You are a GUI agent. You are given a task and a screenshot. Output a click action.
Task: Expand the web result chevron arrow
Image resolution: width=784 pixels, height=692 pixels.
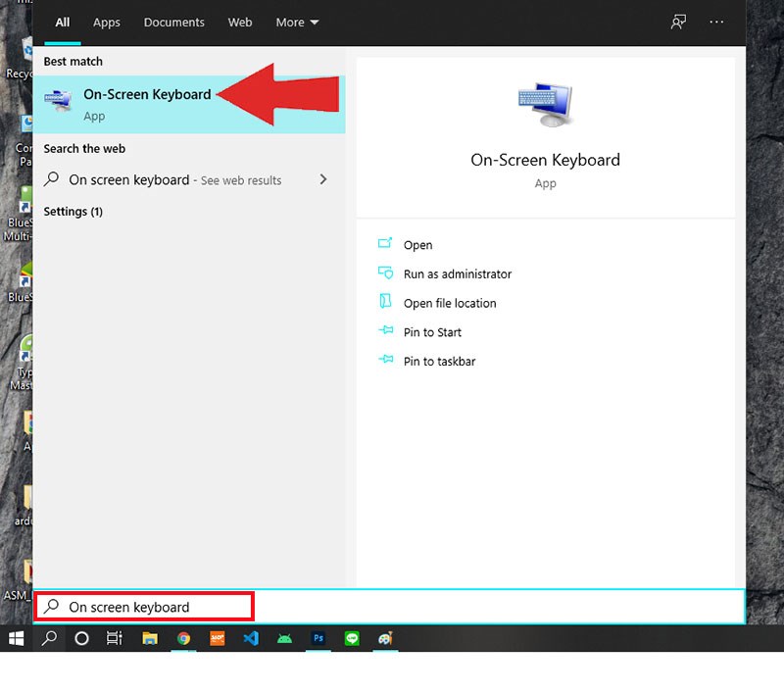(323, 179)
